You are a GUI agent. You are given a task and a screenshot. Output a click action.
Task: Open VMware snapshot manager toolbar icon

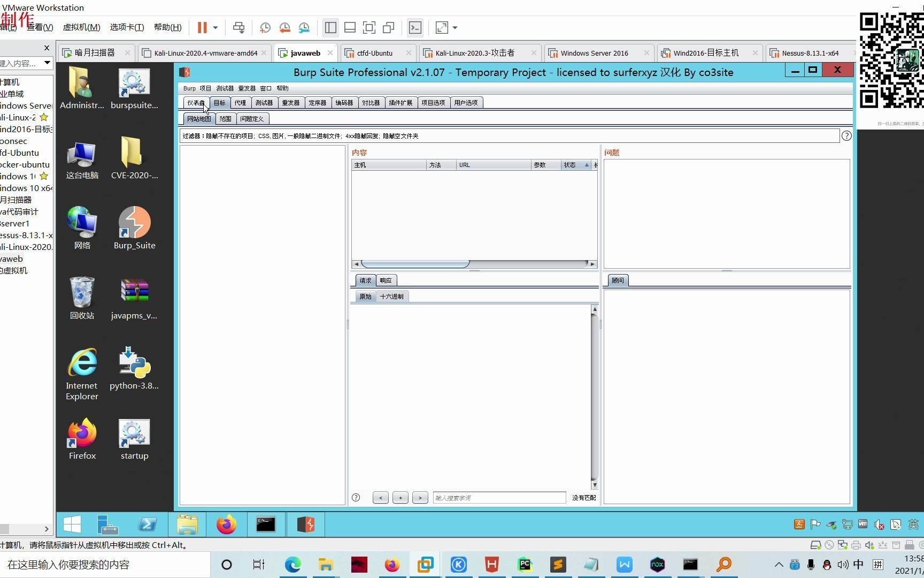[x=304, y=27]
